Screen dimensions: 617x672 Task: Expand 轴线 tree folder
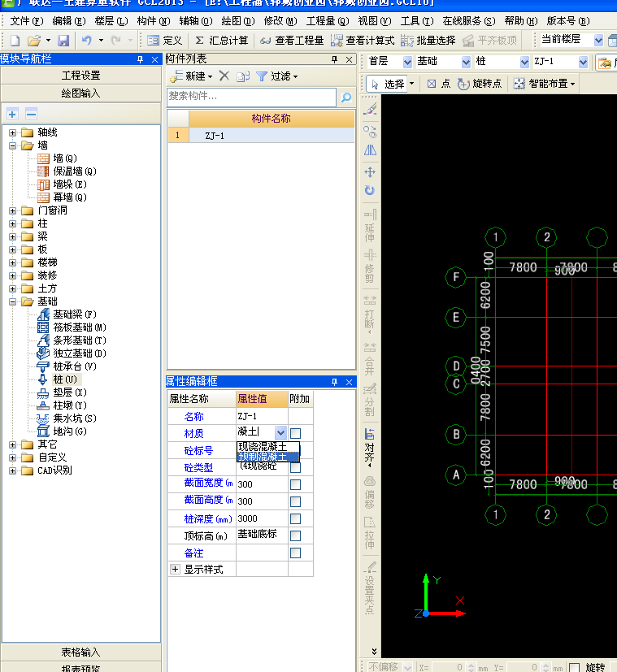(x=12, y=132)
